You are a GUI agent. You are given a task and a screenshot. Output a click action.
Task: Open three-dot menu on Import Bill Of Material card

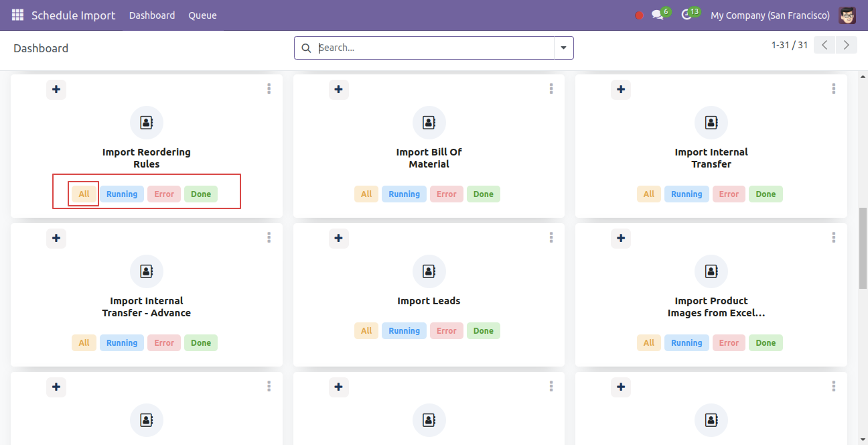pos(551,88)
